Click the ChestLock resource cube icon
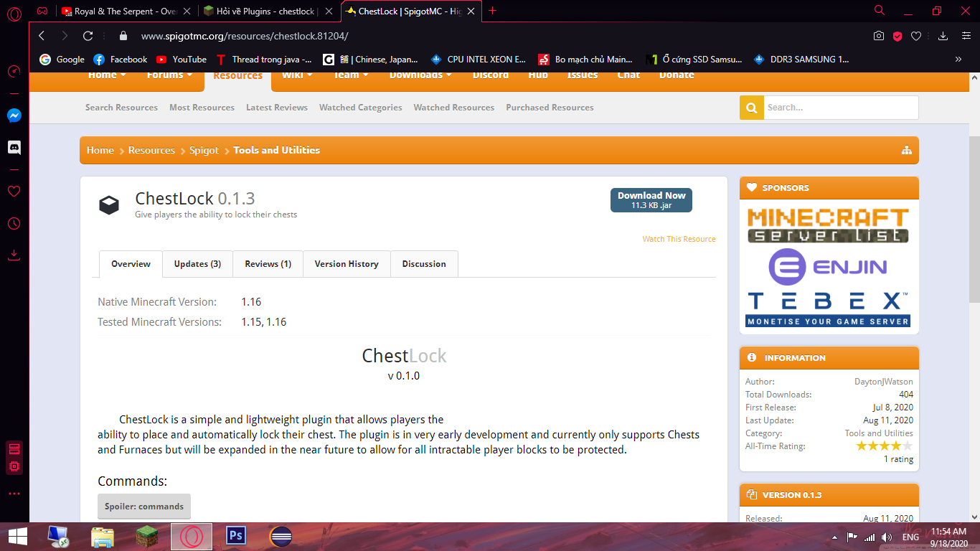This screenshot has height=551, width=980. [109, 205]
